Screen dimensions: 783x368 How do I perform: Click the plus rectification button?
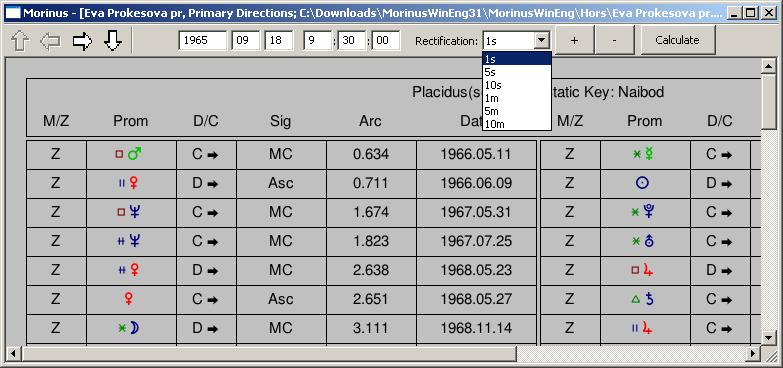coord(574,40)
